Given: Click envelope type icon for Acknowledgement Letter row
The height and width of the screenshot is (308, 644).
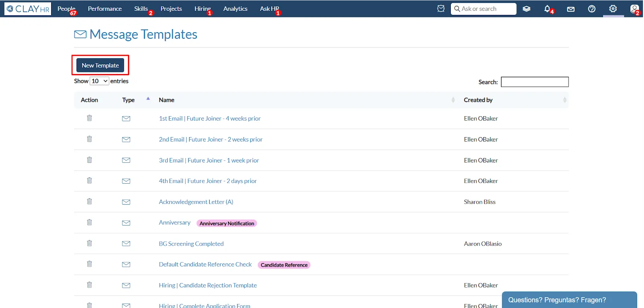Looking at the screenshot, I should [x=126, y=202].
